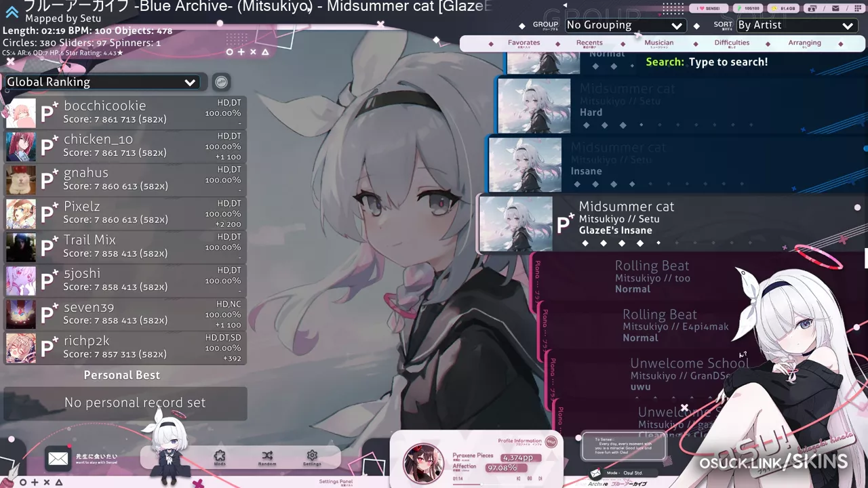Click the P+ rank icon on GlazeE's Insane card
868x488 pixels.
point(565,223)
